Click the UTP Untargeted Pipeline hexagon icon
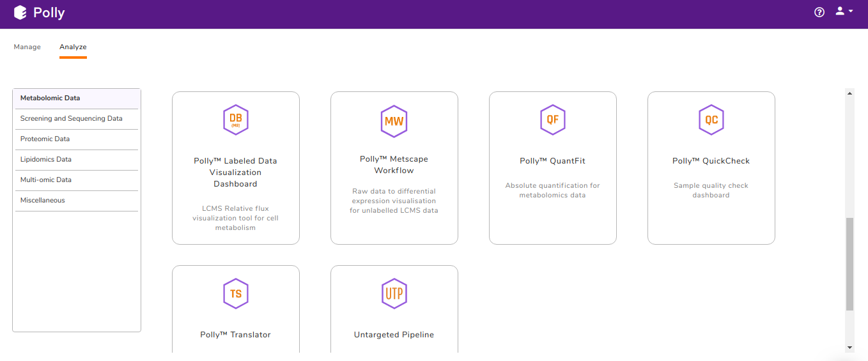This screenshot has height=361, width=868. (x=394, y=294)
